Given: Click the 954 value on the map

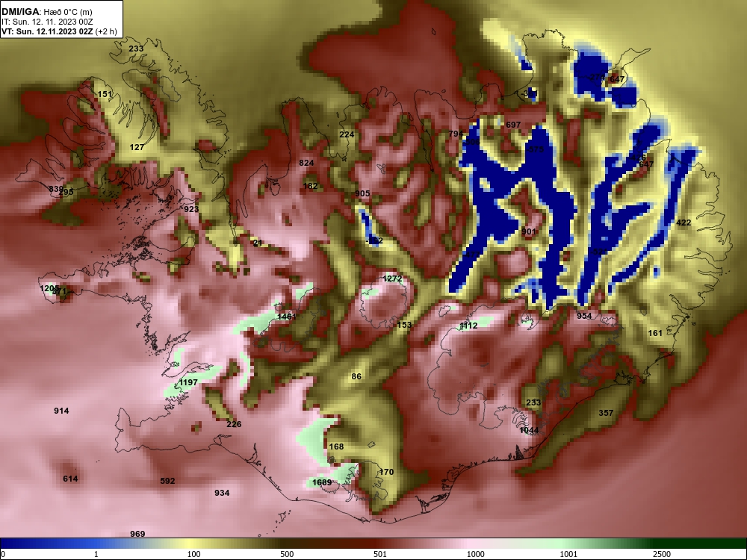Looking at the screenshot, I should pos(584,316).
